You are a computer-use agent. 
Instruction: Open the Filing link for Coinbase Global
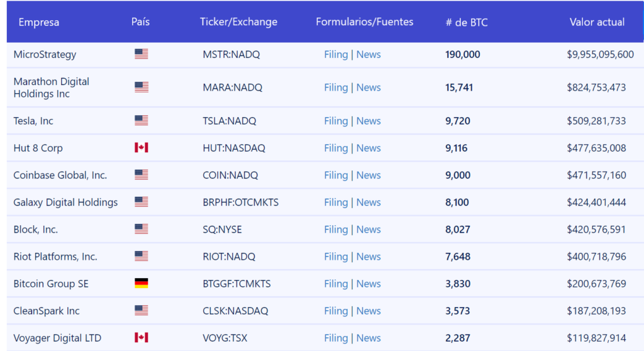336,175
